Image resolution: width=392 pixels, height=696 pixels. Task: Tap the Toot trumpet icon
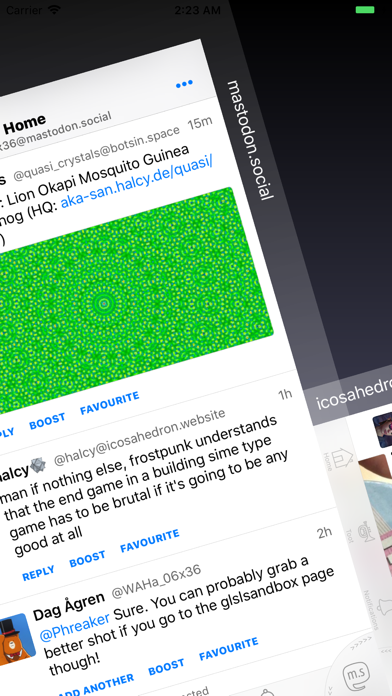click(x=367, y=530)
